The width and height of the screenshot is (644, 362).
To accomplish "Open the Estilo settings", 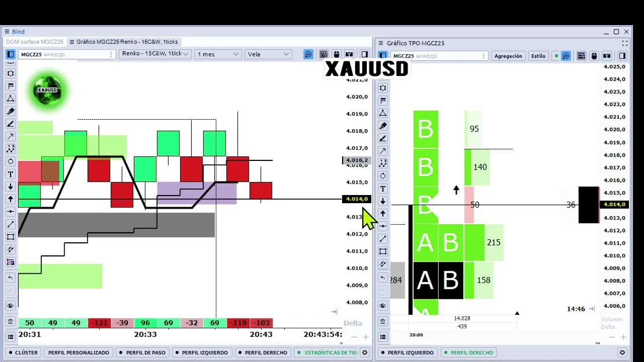I will pyautogui.click(x=538, y=56).
